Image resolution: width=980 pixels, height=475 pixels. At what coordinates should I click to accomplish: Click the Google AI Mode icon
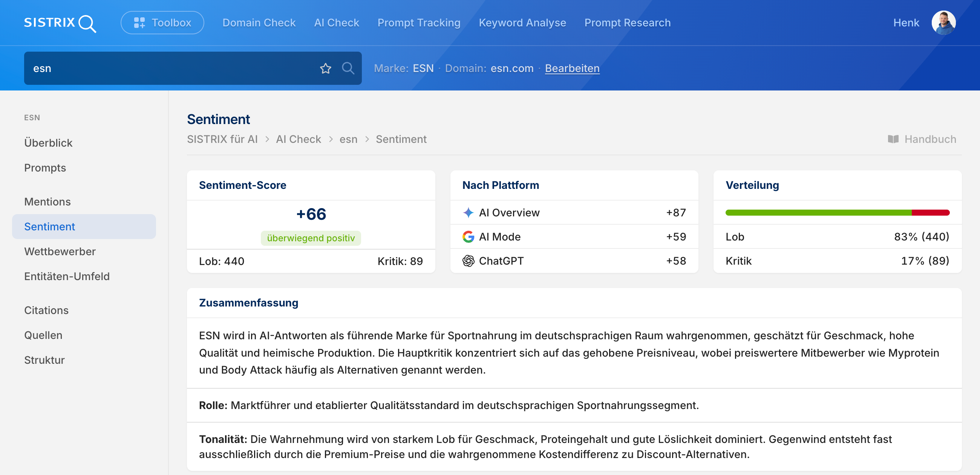coord(468,237)
